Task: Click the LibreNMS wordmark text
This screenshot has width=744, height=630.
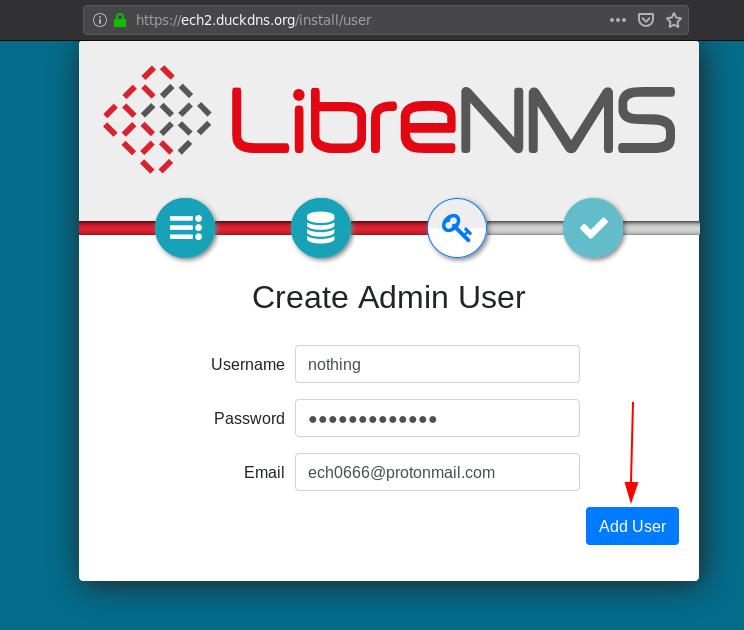Action: coord(454,120)
